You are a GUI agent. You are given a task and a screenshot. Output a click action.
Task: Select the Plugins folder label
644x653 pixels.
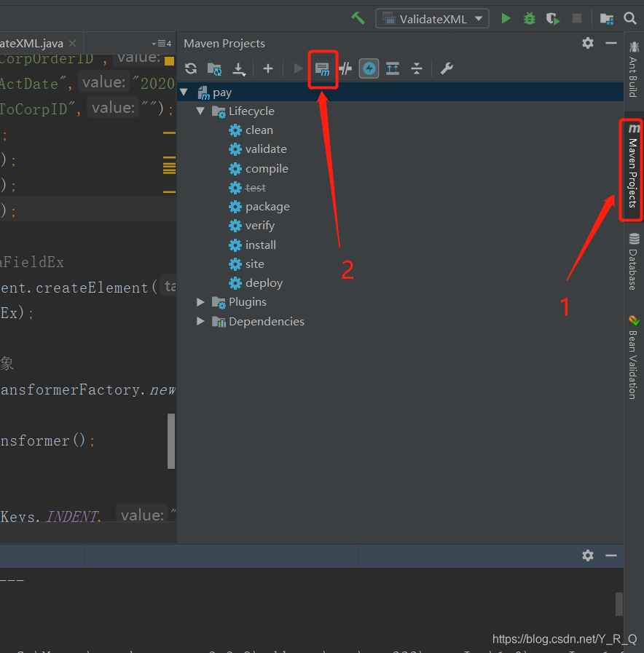(x=248, y=302)
